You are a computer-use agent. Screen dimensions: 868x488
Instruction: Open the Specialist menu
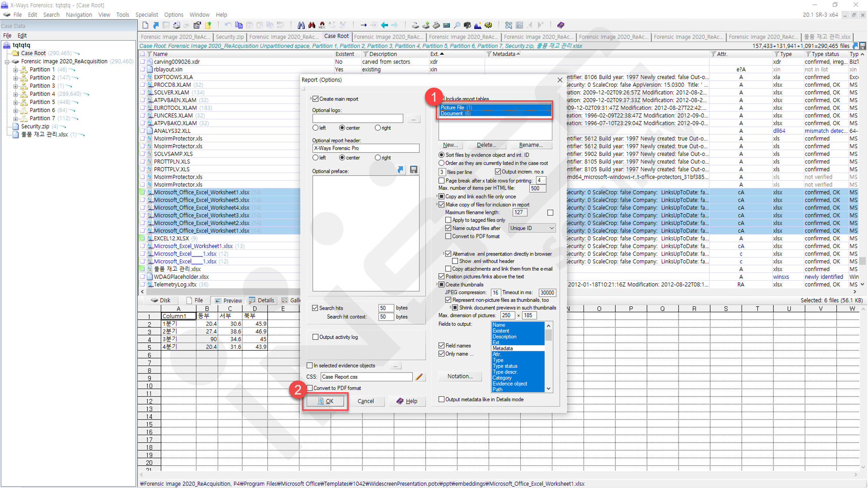tap(147, 15)
